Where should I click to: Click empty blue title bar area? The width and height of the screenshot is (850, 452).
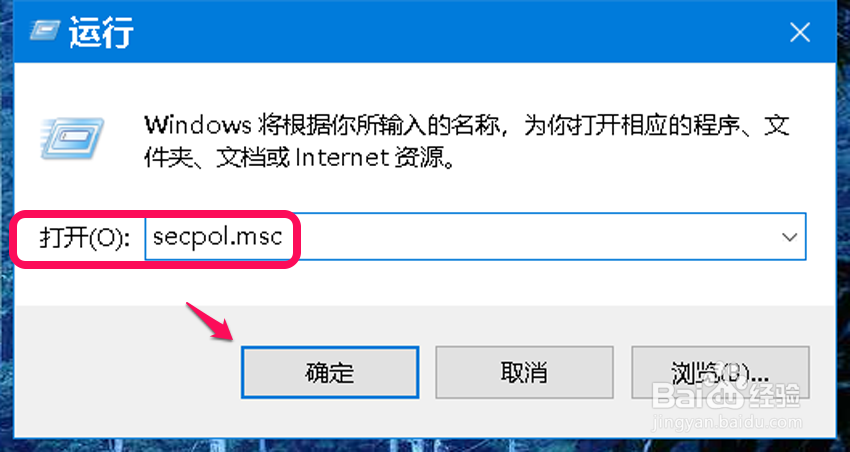coord(455,34)
